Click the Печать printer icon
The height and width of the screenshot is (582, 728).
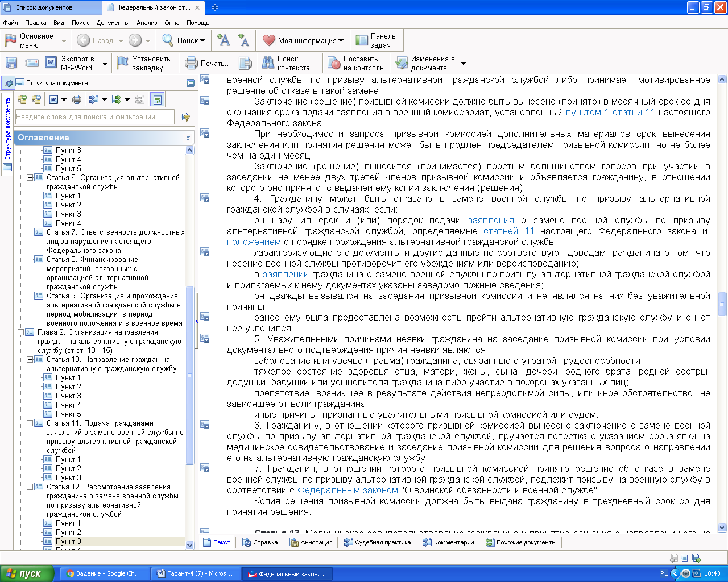pyautogui.click(x=192, y=63)
